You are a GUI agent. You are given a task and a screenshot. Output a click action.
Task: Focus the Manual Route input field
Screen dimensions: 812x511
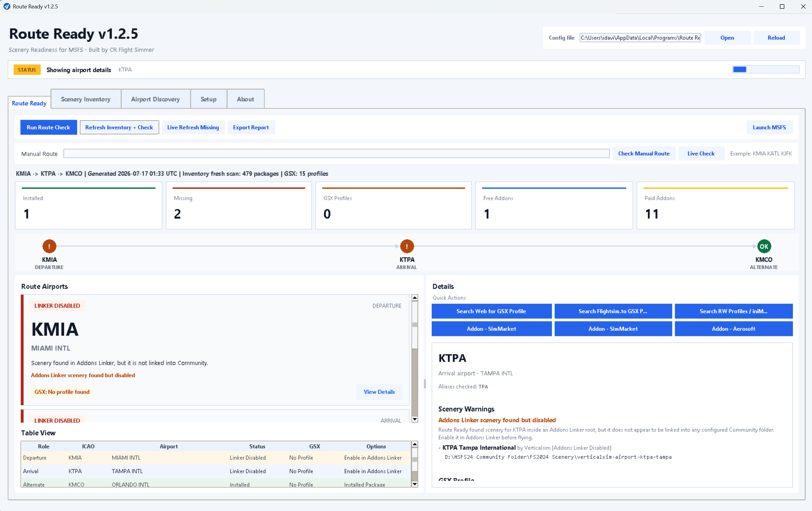(x=336, y=154)
